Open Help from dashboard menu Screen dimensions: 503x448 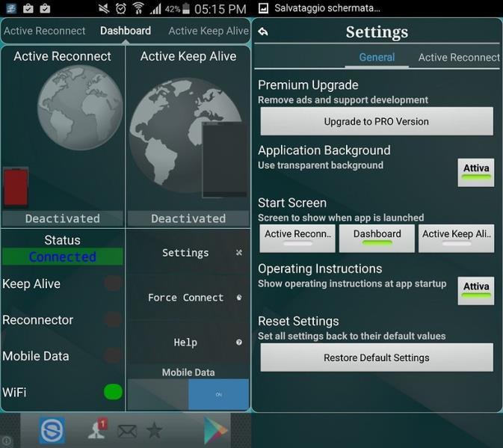[188, 343]
